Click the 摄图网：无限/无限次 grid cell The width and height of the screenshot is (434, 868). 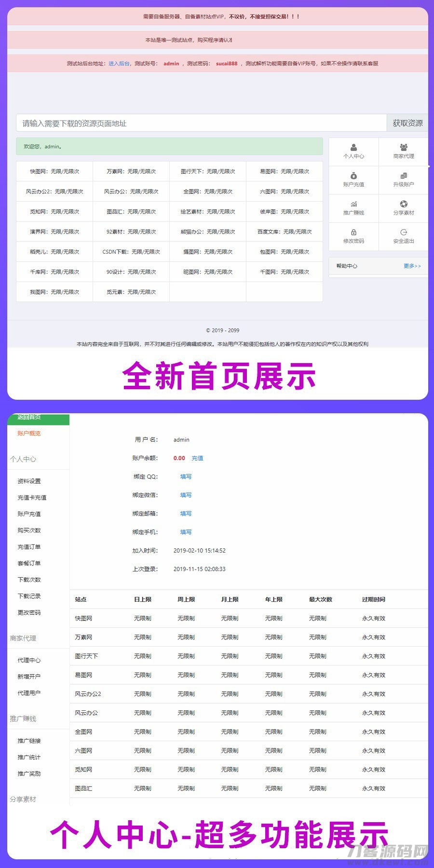208,252
